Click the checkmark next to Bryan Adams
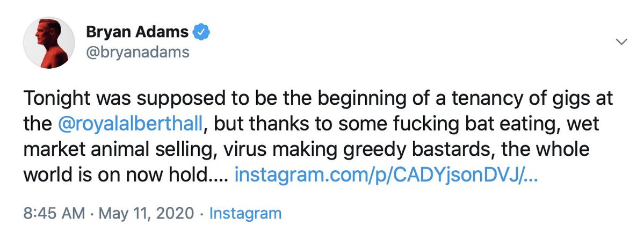This screenshot has height=232, width=644. tap(201, 32)
